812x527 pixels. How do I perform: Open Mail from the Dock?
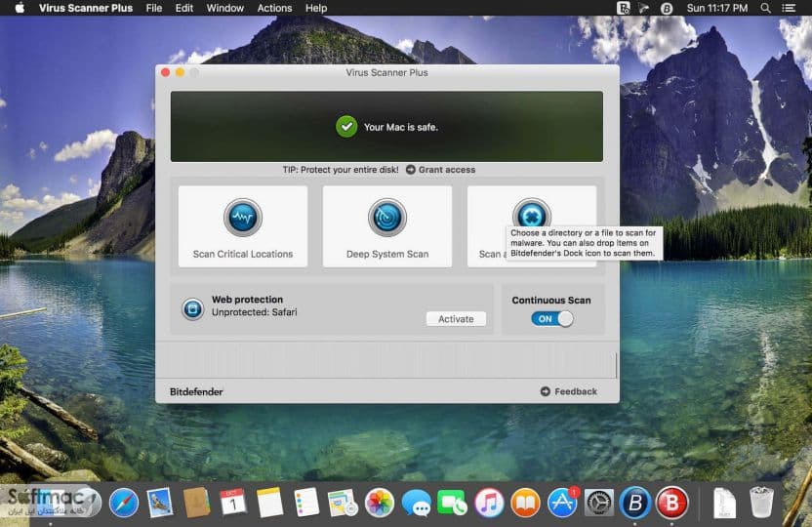click(160, 503)
